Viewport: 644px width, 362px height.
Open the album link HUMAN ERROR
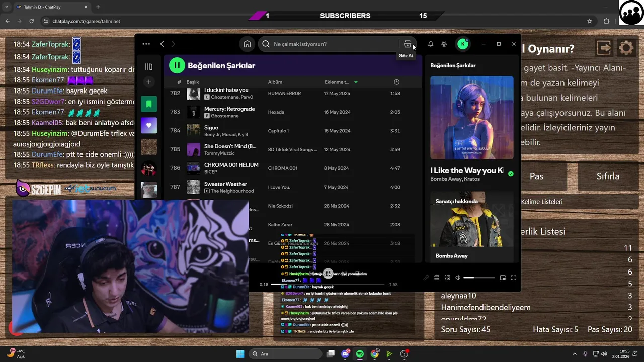coord(284,94)
